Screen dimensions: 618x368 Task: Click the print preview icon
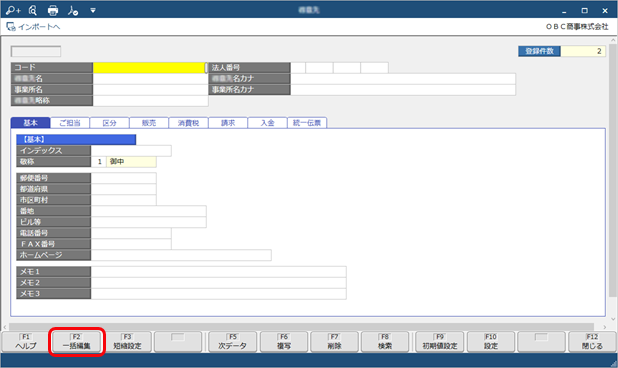point(33,10)
